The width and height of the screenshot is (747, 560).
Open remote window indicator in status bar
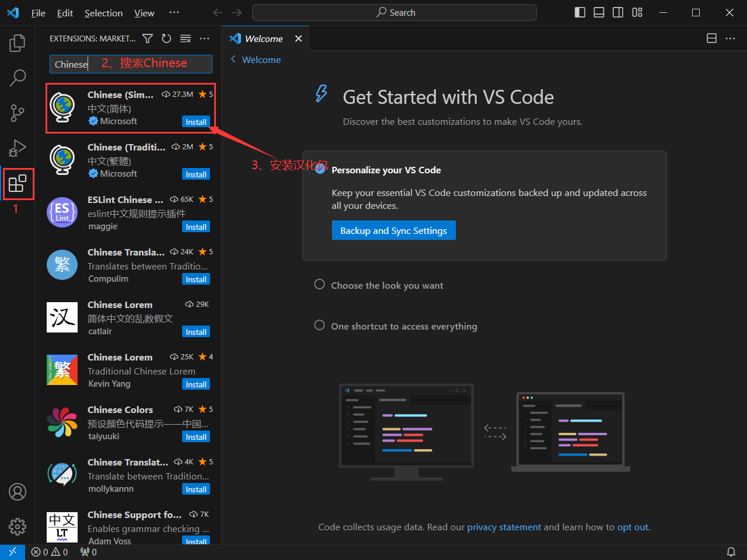(x=12, y=552)
